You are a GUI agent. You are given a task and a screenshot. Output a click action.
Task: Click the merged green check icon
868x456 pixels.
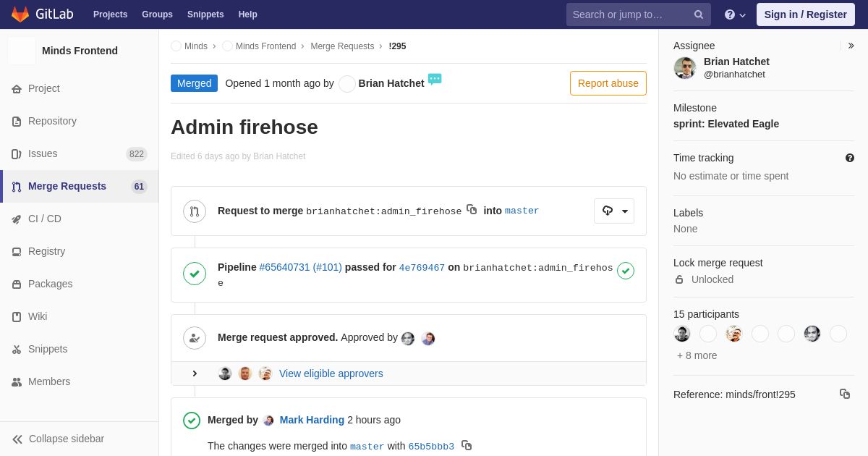tap(192, 421)
